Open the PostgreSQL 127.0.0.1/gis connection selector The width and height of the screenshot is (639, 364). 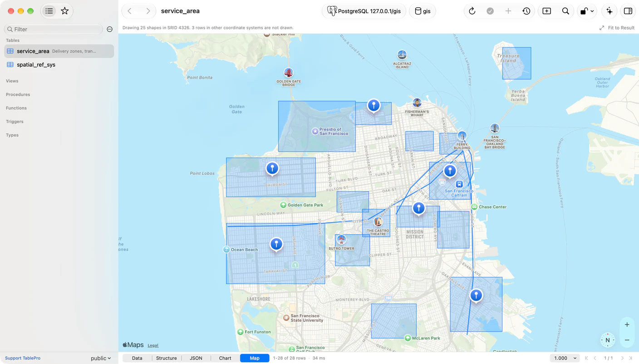364,11
